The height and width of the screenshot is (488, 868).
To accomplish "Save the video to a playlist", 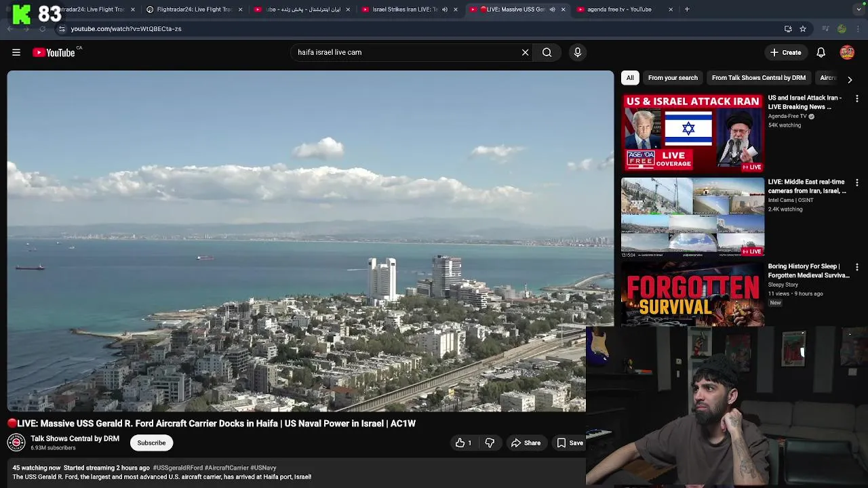I will point(570,443).
